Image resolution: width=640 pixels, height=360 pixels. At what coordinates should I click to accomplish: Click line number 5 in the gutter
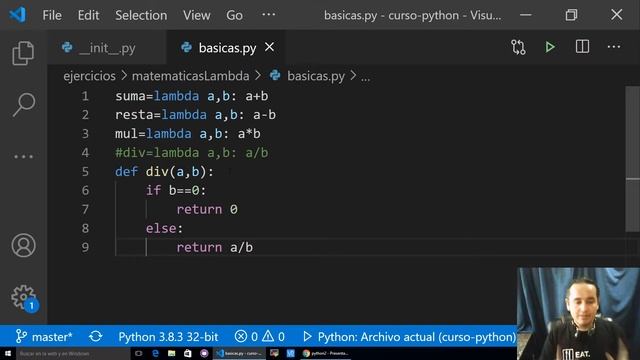[x=85, y=171]
